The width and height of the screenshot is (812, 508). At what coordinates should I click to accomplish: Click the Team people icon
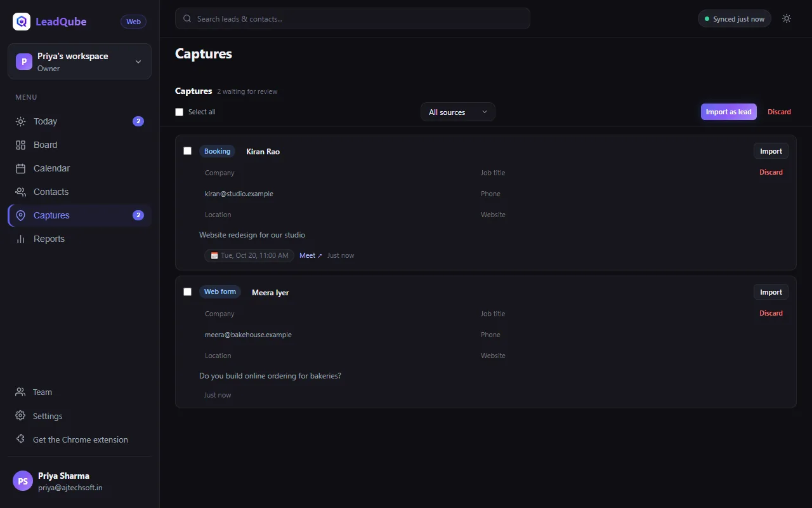[20, 392]
